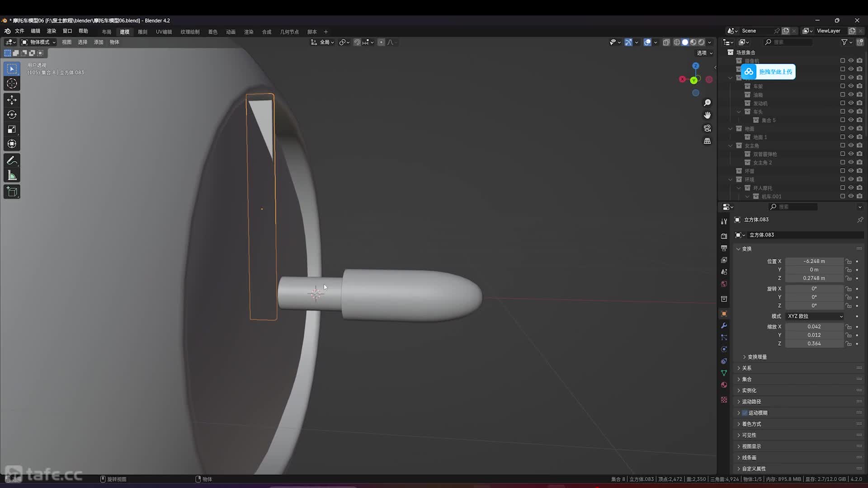This screenshot has height=488, width=868.
Task: Click the viewport zoom magnifier icon
Action: point(708,103)
